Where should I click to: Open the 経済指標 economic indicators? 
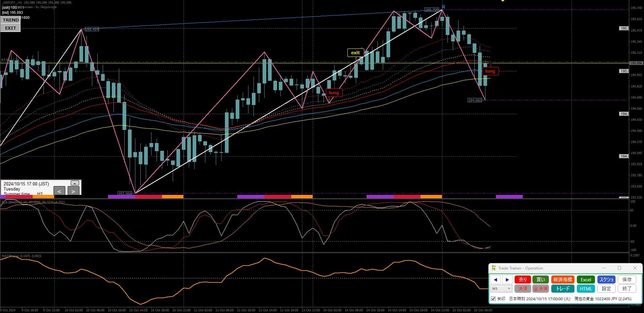click(563, 280)
